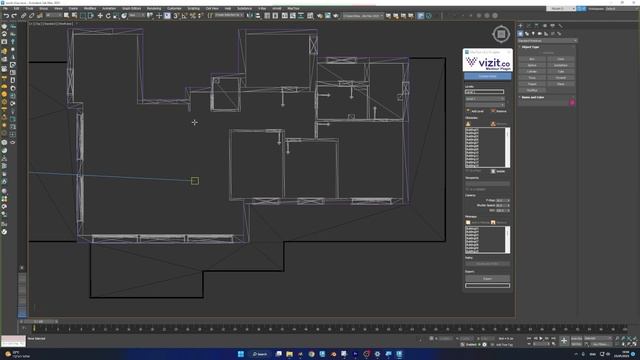Image resolution: width=640 pixels, height=360 pixels.
Task: Open the Scripting menu
Action: (x=193, y=8)
